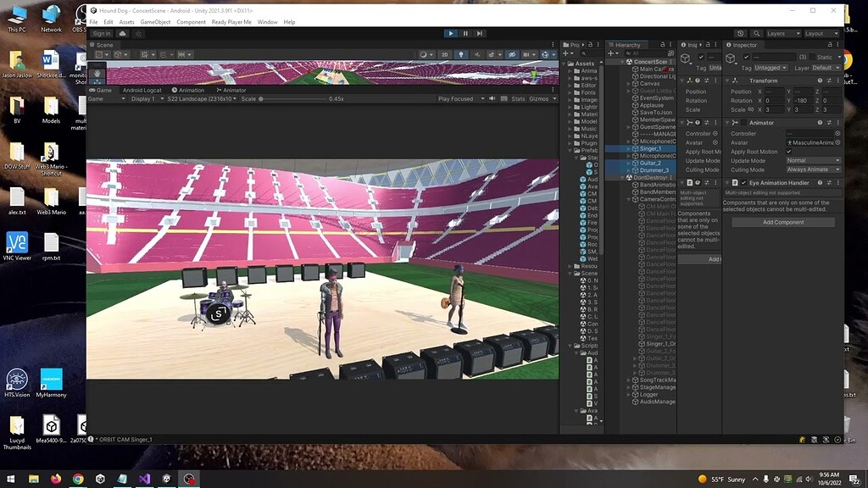Switch to the Android Logcat tab
Image resolution: width=868 pixels, height=488 pixels.
142,90
